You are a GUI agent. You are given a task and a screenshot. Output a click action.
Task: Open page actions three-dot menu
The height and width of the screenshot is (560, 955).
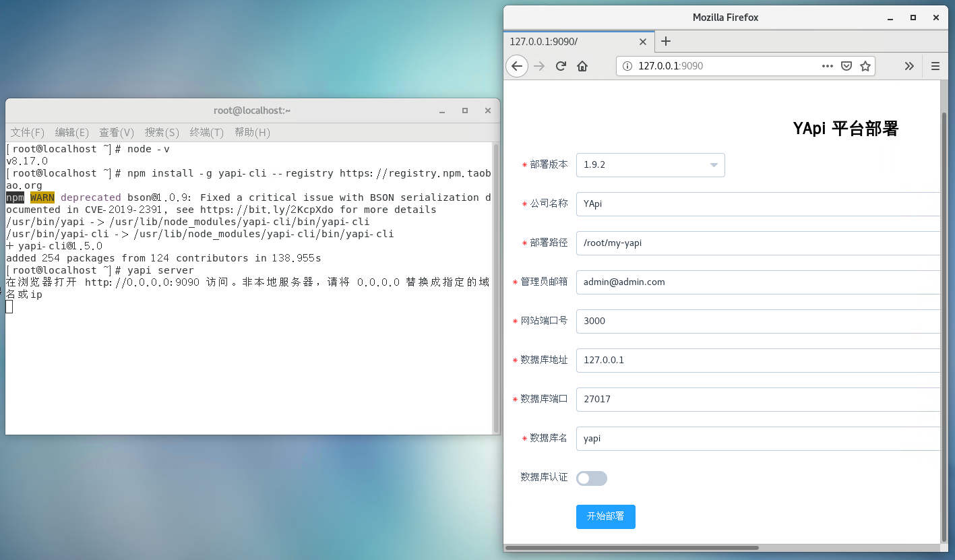coord(828,66)
